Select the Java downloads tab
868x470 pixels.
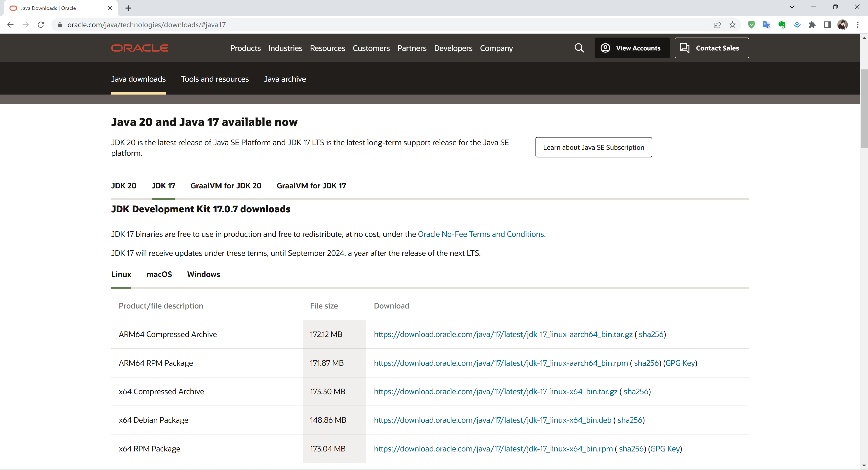point(138,79)
